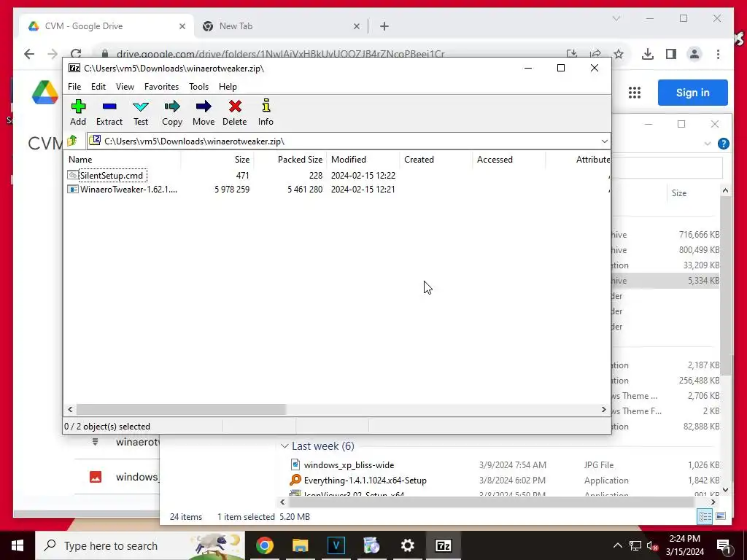Screen dimensions: 747x560
Task: Switch Explorer to large icons view
Action: click(x=720, y=516)
